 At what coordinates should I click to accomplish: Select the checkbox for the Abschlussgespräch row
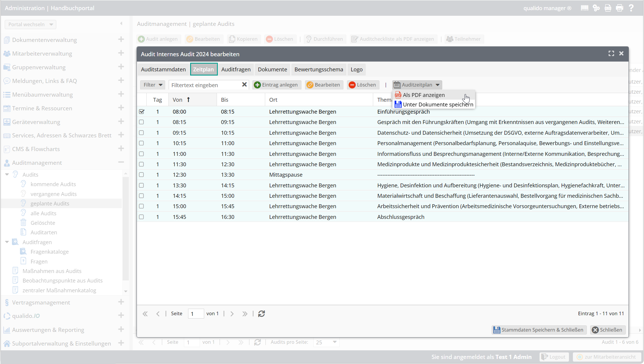pyautogui.click(x=142, y=217)
